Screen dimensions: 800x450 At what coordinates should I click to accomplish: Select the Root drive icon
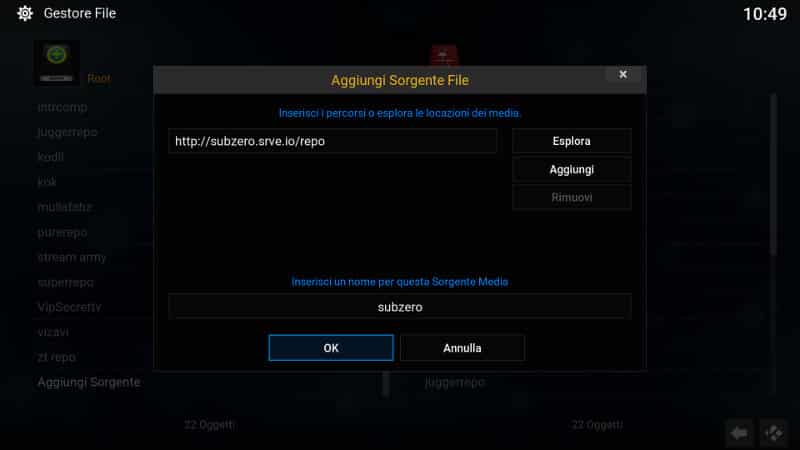57,63
